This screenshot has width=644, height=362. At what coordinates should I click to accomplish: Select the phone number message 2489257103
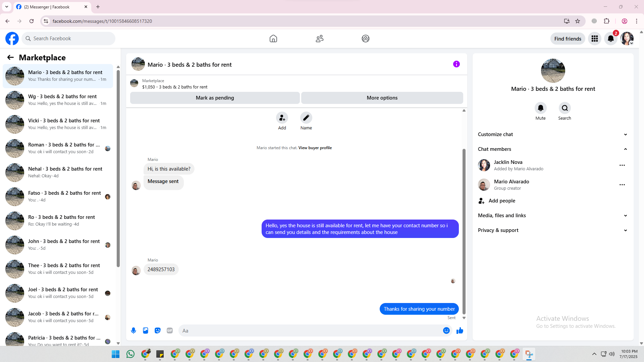[x=161, y=269]
